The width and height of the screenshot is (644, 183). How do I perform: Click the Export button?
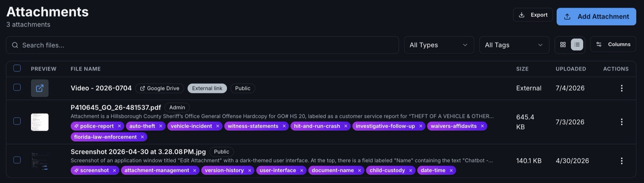[533, 15]
